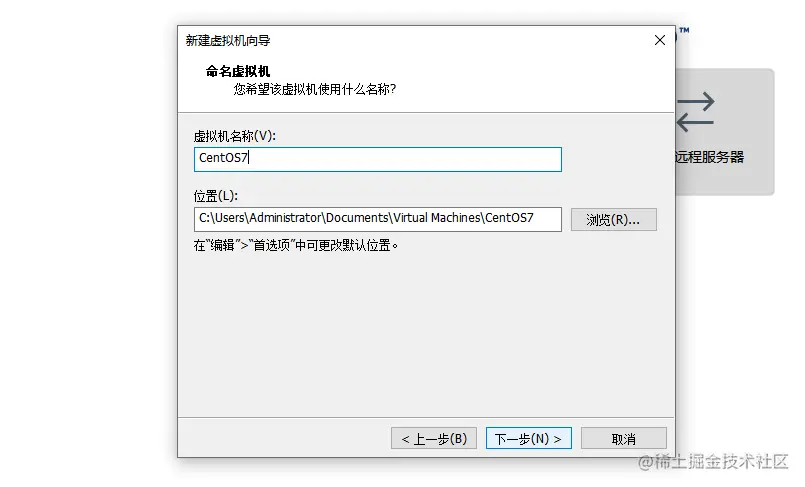Click the 虚拟机名称(V): label

pyautogui.click(x=234, y=135)
